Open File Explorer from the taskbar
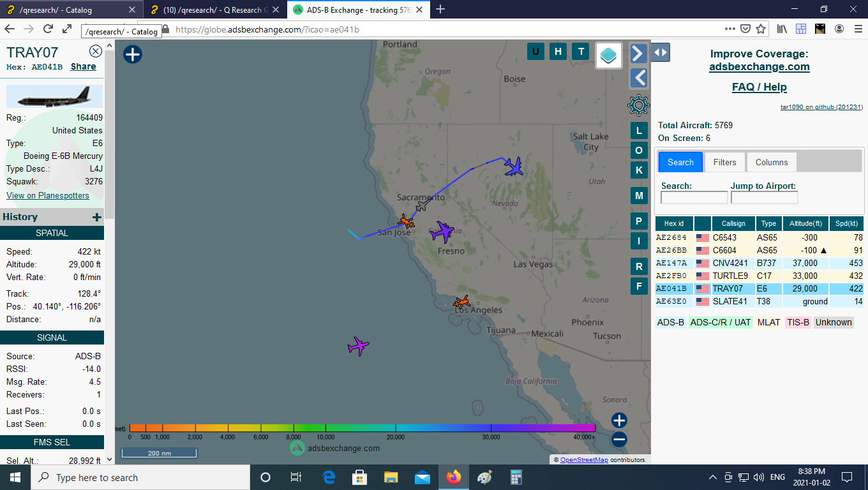Image resolution: width=868 pixels, height=490 pixels. (391, 477)
